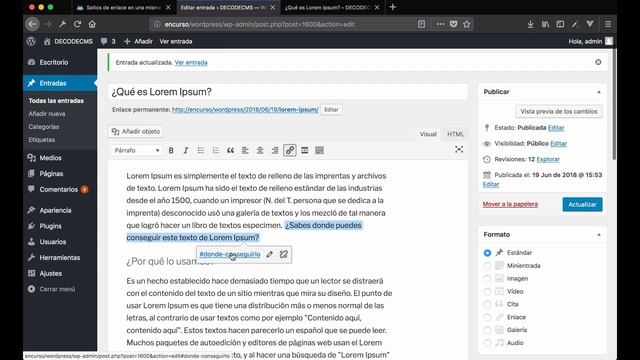Image resolution: width=640 pixels, height=360 pixels.
Task: Open the WordPress logo menu
Action: [31, 41]
